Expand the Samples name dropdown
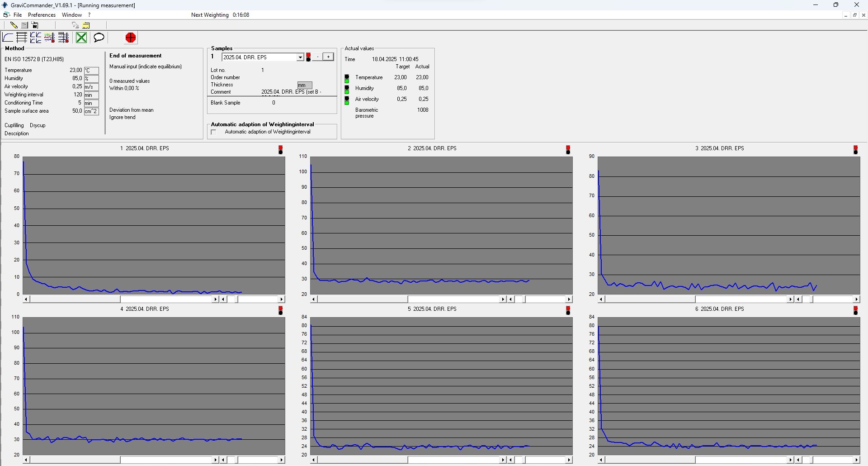Viewport: 868px width, 466px height. [x=300, y=57]
